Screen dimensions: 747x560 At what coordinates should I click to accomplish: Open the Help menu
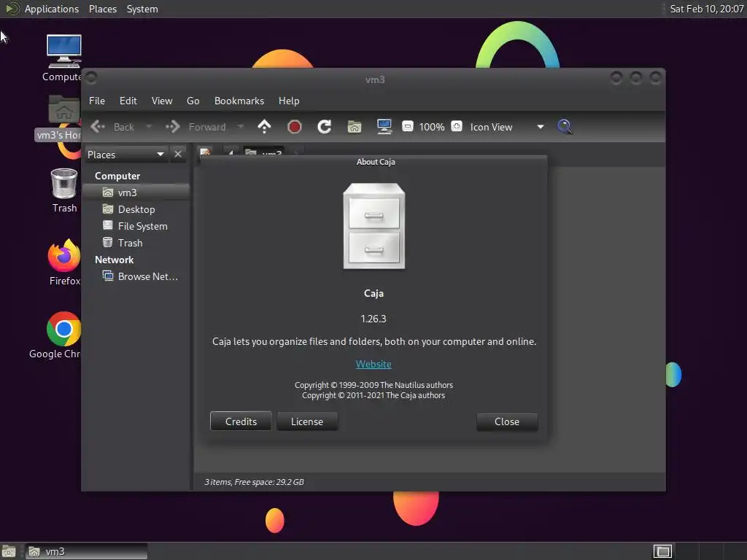289,101
